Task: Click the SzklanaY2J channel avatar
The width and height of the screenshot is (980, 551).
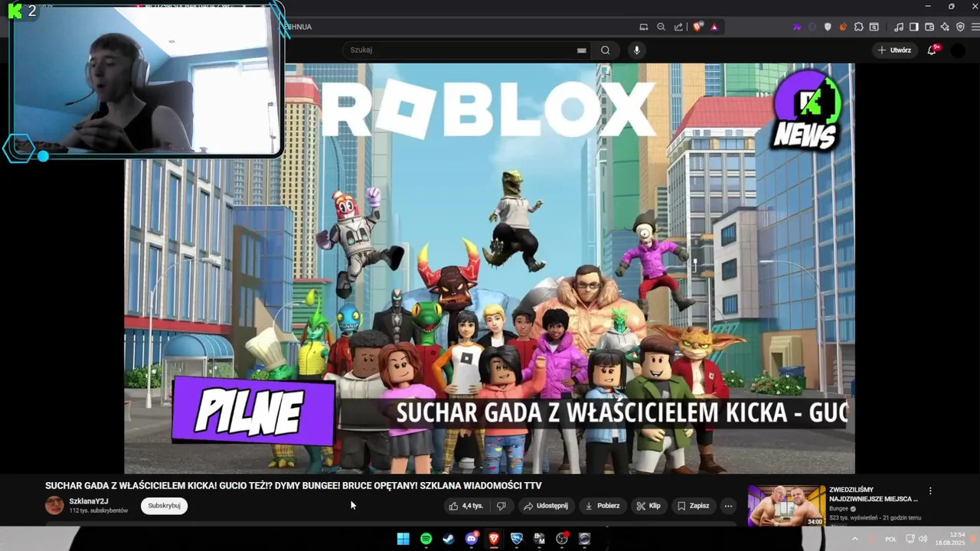Action: tap(54, 505)
